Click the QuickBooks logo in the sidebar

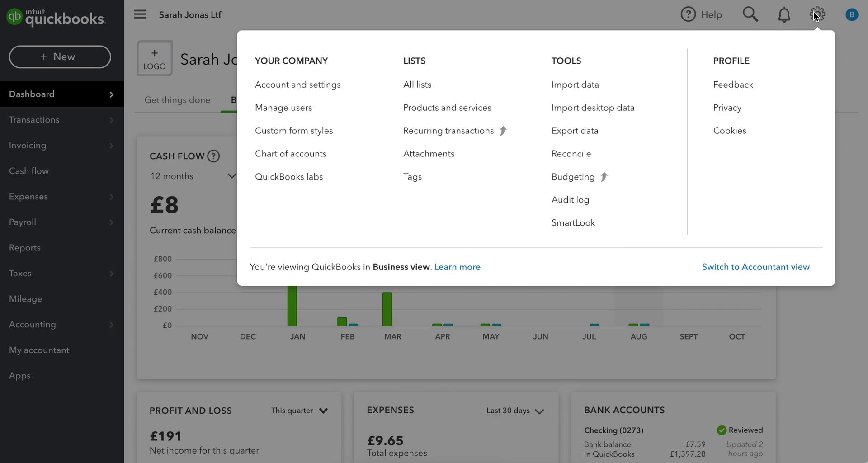pos(56,17)
